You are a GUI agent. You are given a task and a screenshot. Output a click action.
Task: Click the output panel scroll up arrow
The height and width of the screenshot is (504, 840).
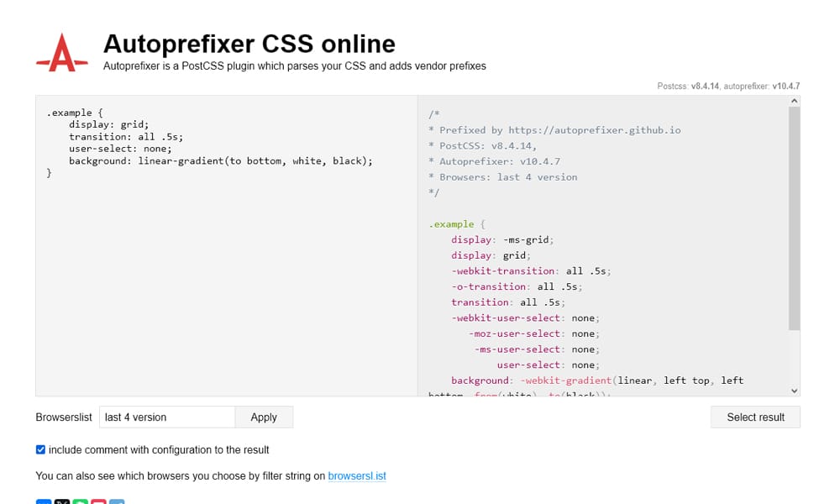794,102
